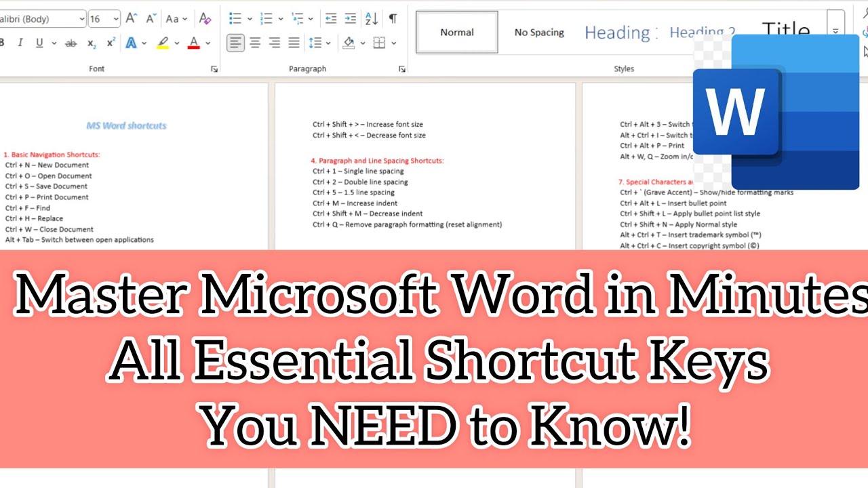Toggle superscript formatting
The height and width of the screenshot is (488, 868).
pyautogui.click(x=111, y=43)
